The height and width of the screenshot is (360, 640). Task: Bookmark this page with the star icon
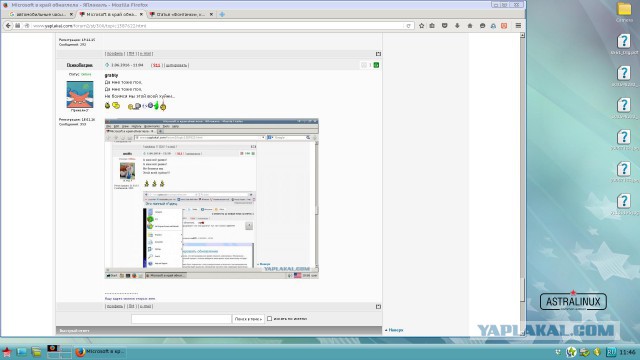[422, 26]
